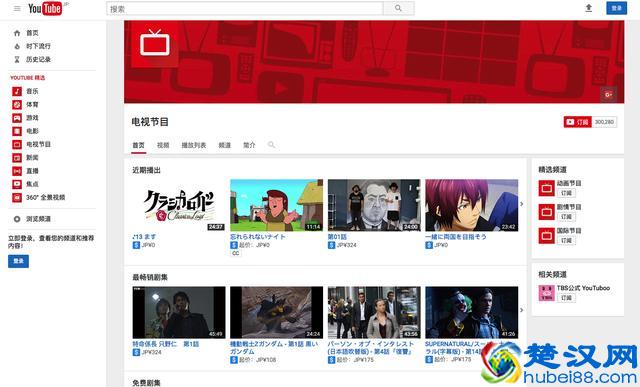This screenshot has height=387, width=640.
Task: Open the 機動戦士Zガンダム title link
Action: click(274, 348)
